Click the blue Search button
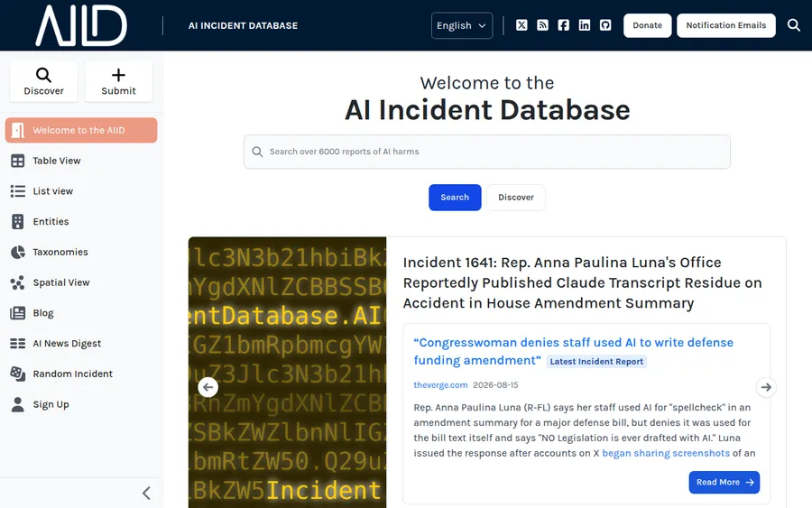812x508 pixels. click(x=455, y=198)
